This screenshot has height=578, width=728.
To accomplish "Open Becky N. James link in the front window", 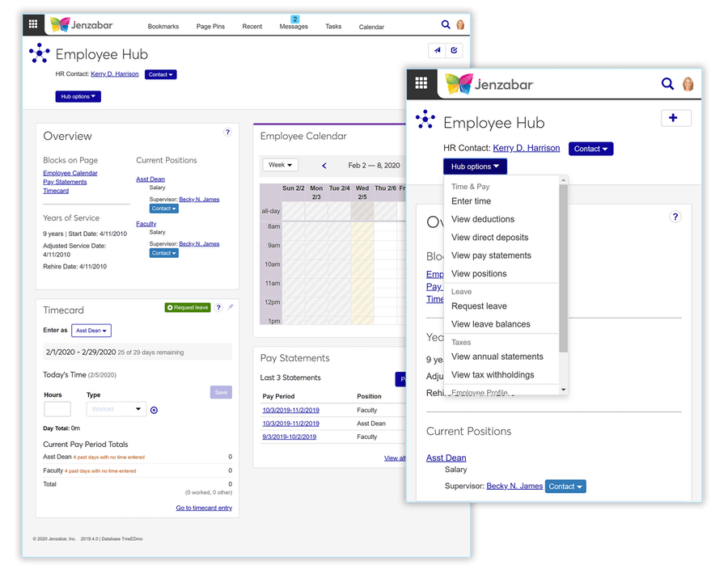I will [x=514, y=486].
